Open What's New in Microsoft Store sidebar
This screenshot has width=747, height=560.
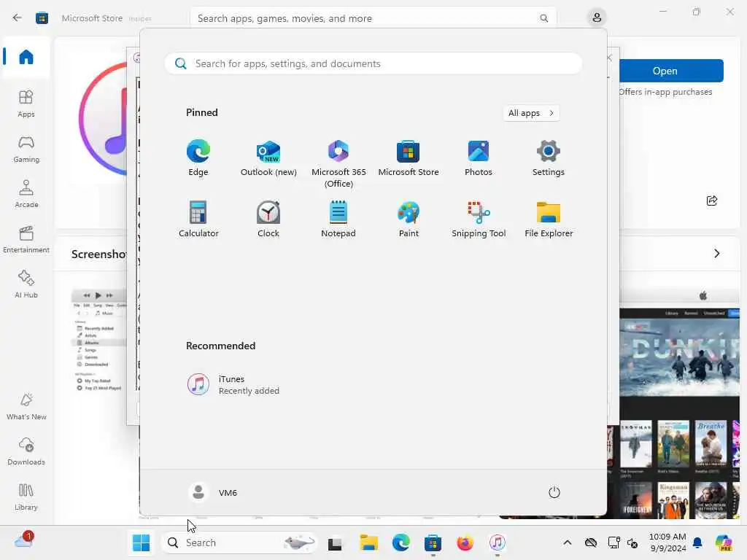click(26, 406)
